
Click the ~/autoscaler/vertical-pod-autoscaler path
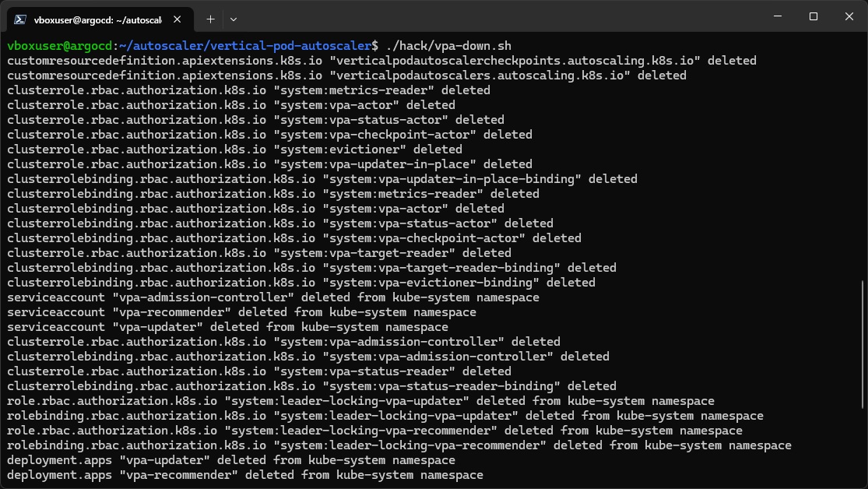245,46
